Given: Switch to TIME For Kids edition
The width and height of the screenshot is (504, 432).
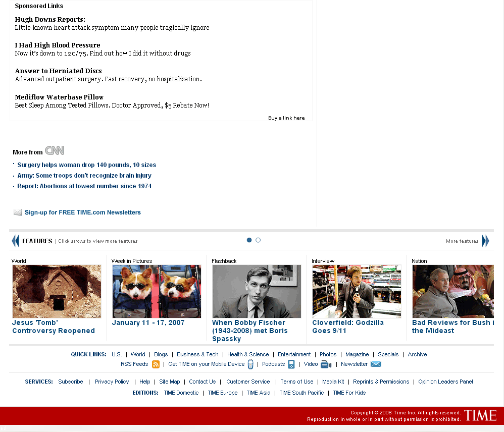Looking at the screenshot, I should tap(349, 393).
